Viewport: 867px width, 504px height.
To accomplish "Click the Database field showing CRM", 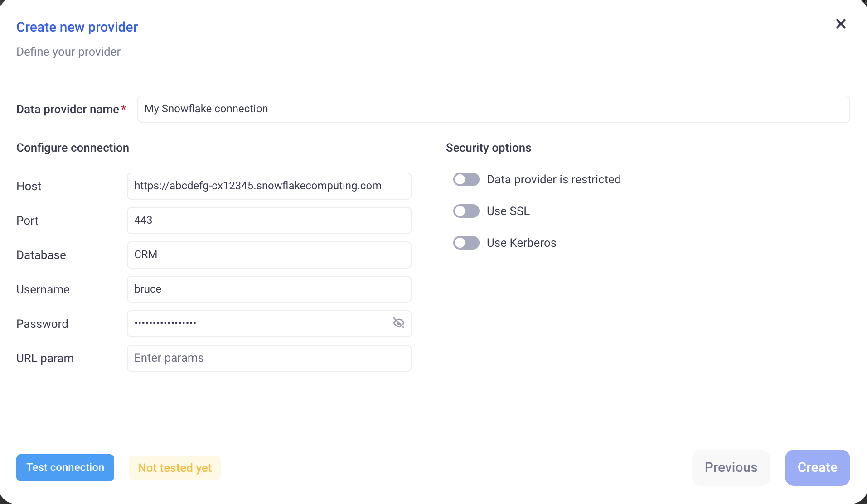I will pyautogui.click(x=269, y=255).
